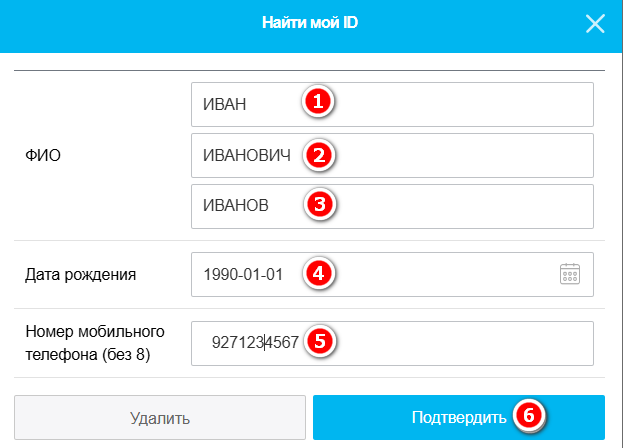Click empty blue header area left of title
This screenshot has height=448, width=623.
click(x=120, y=24)
